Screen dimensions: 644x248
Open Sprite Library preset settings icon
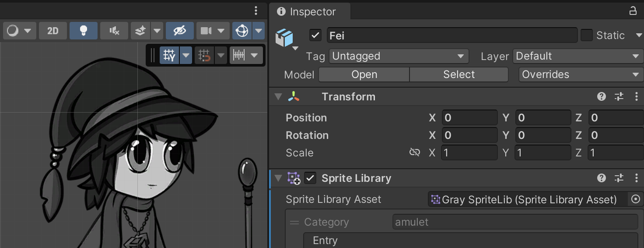tap(619, 178)
